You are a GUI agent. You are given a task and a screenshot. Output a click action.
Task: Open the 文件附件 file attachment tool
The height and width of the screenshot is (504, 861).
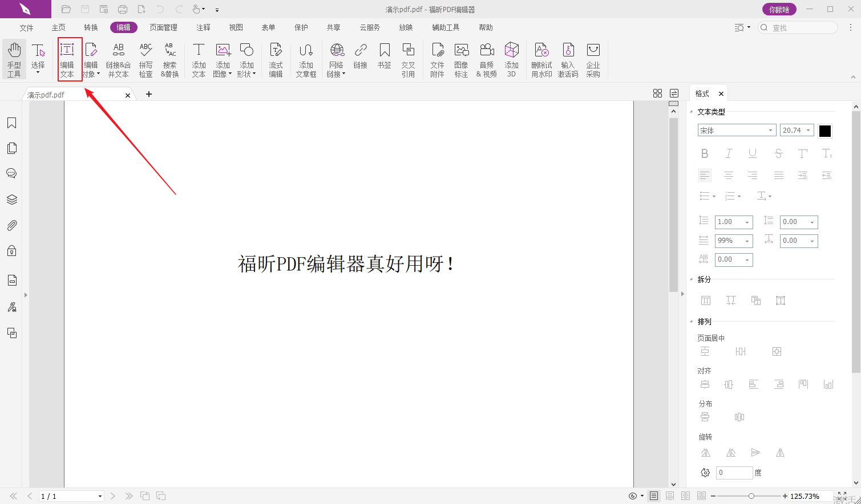(437, 59)
